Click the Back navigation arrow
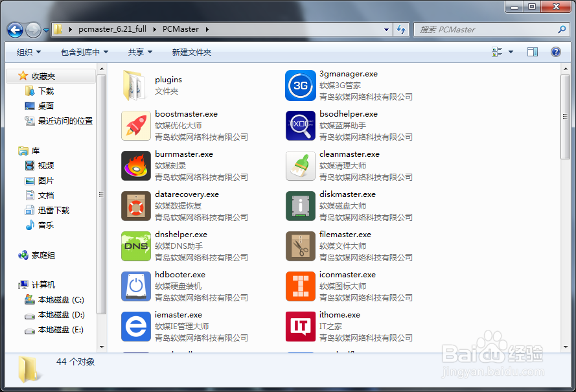This screenshot has width=576, height=392. tap(15, 30)
